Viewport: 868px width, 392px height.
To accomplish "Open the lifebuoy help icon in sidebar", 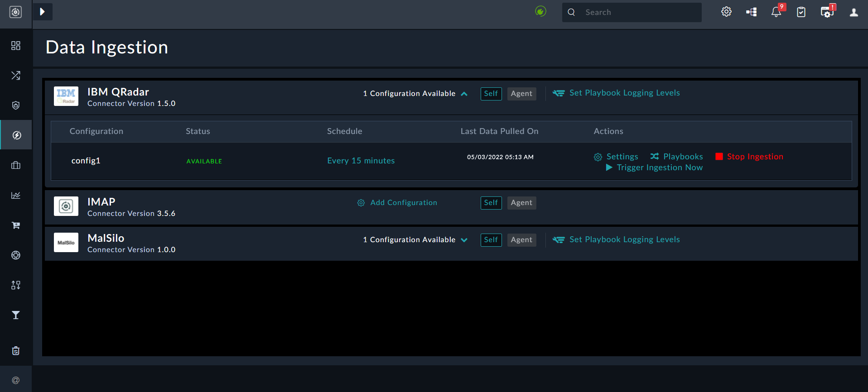I will [16, 255].
